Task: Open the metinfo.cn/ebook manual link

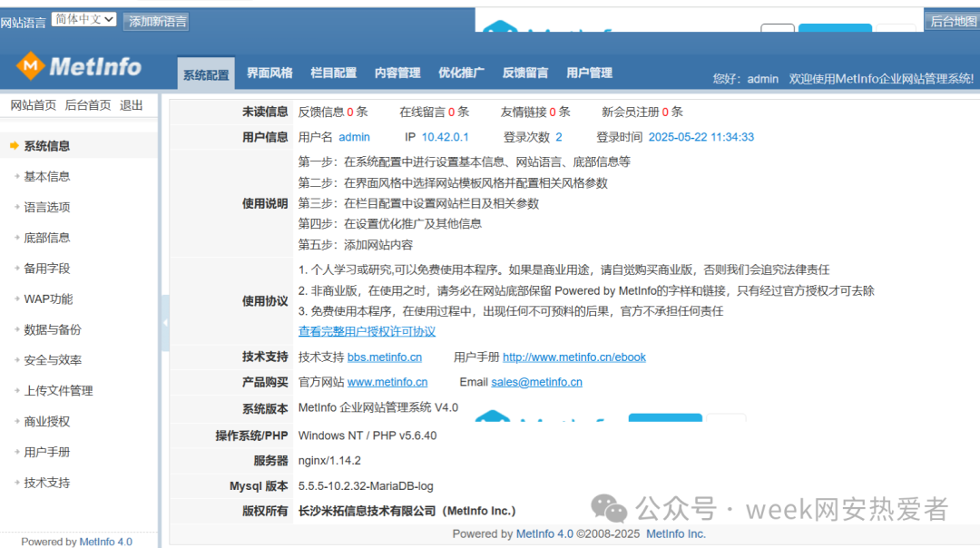Action: (574, 357)
